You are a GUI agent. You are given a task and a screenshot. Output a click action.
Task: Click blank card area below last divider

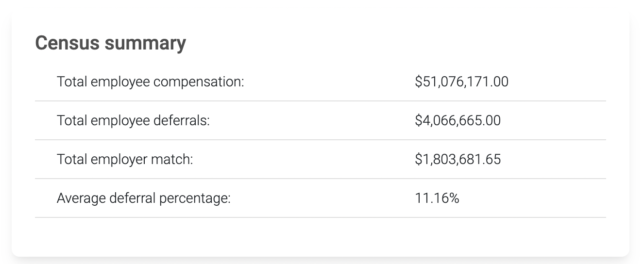pyautogui.click(x=320, y=237)
